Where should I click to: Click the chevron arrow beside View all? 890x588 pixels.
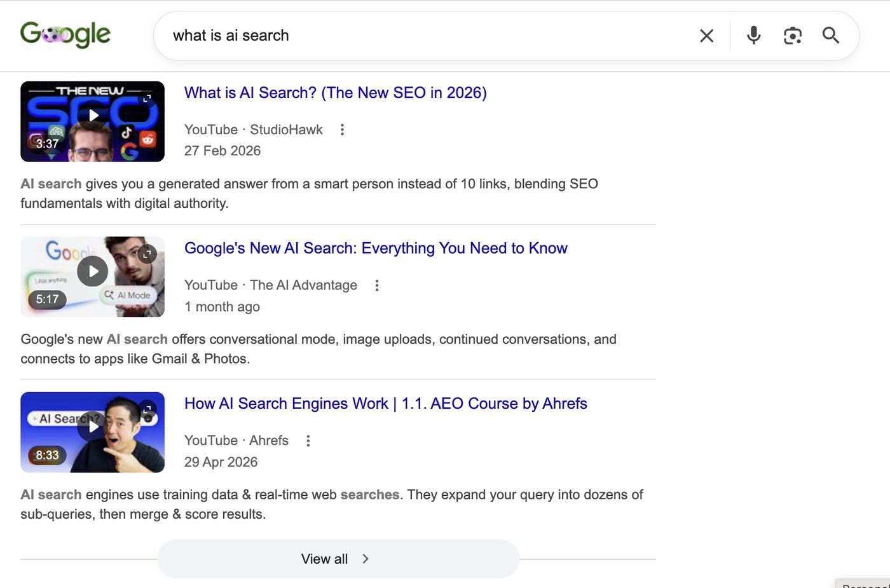[366, 559]
